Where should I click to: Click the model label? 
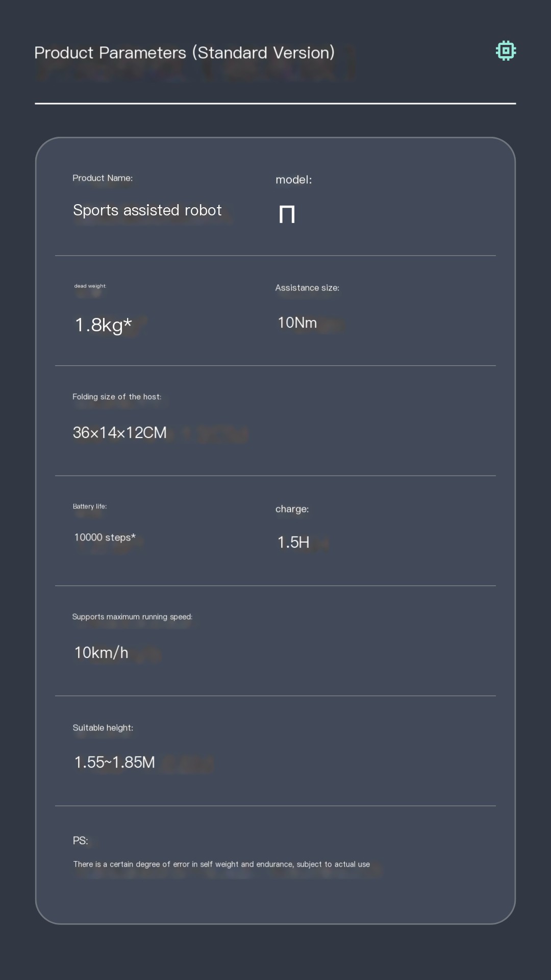point(293,180)
